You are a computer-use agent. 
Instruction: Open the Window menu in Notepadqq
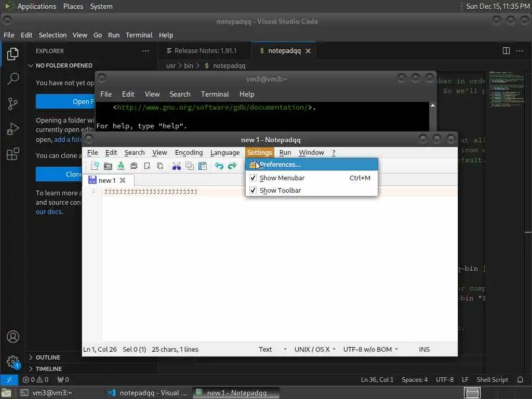pyautogui.click(x=312, y=153)
